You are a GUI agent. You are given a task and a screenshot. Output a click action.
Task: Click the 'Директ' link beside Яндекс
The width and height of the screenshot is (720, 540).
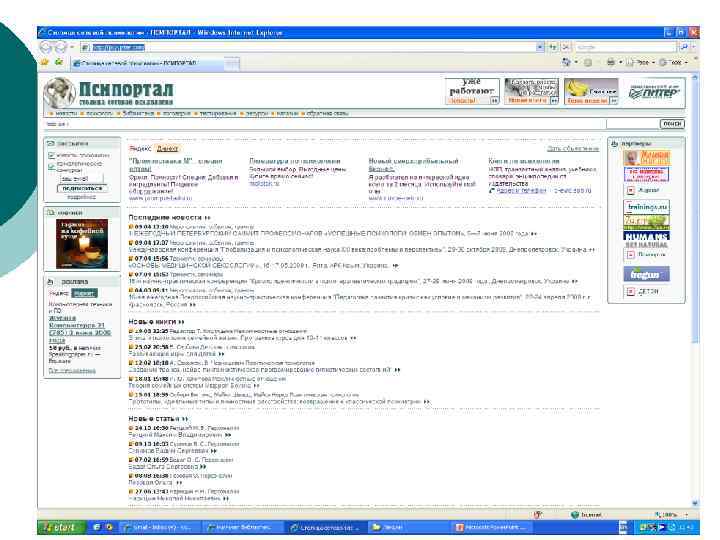point(167,149)
